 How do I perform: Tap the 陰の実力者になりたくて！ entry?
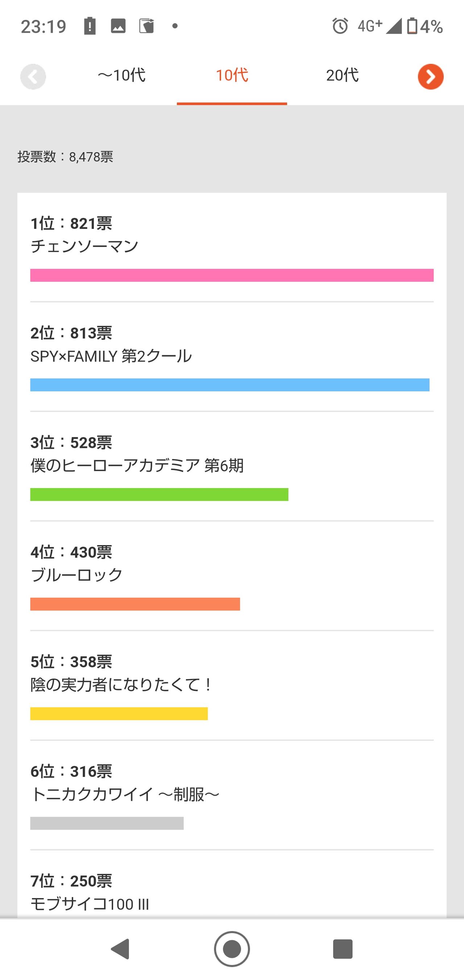(x=232, y=685)
